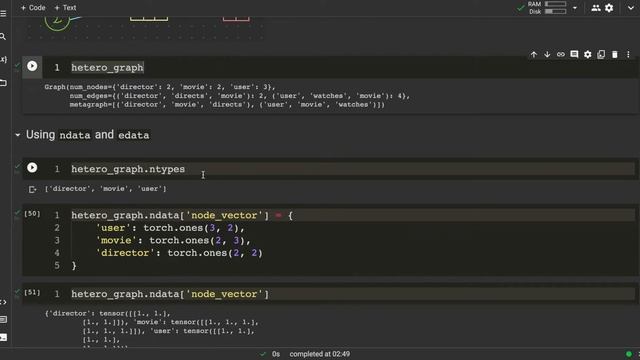Click code in cell [51]
Viewport: 640px width, 360px height.
point(170,294)
